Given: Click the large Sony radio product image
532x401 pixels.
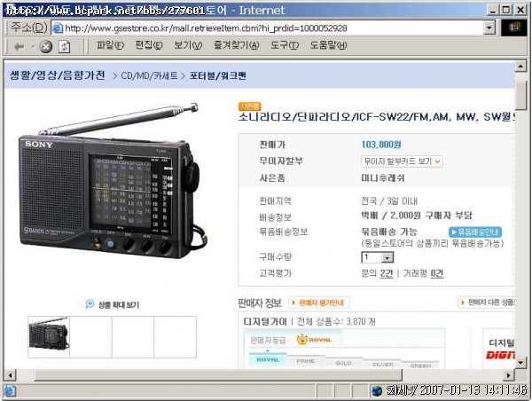Looking at the screenshot, I should [x=113, y=181].
